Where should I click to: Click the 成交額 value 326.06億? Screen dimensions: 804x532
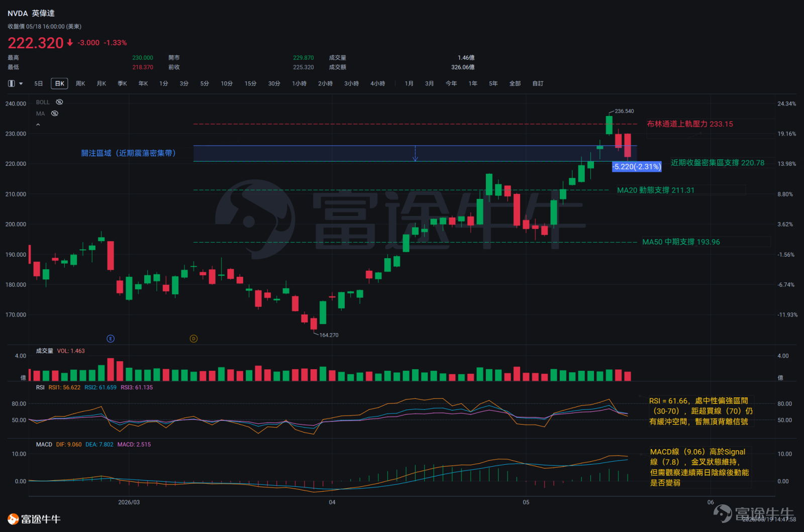[463, 67]
